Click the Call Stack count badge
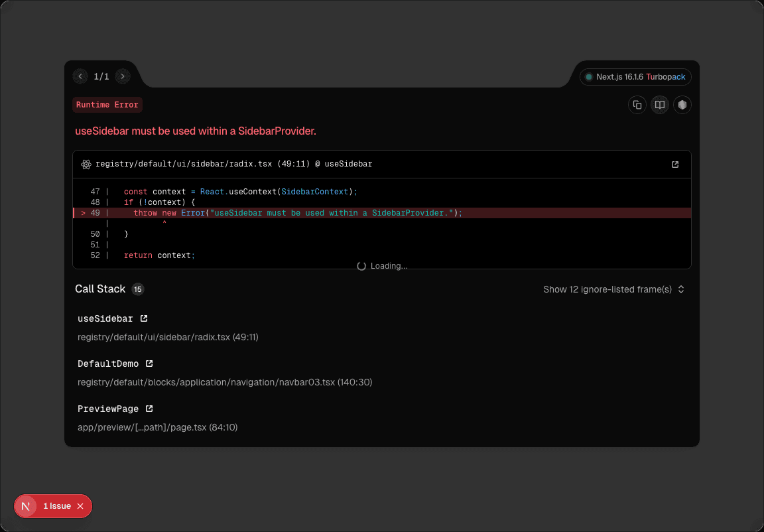The width and height of the screenshot is (764, 532). point(138,289)
